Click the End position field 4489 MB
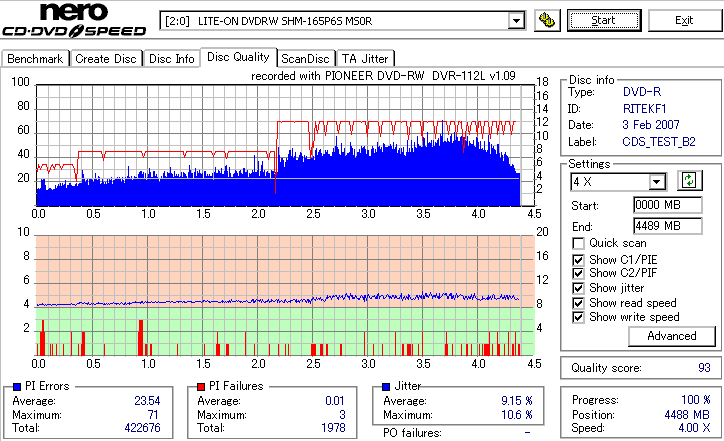This screenshot has width=724, height=441. coord(668,226)
